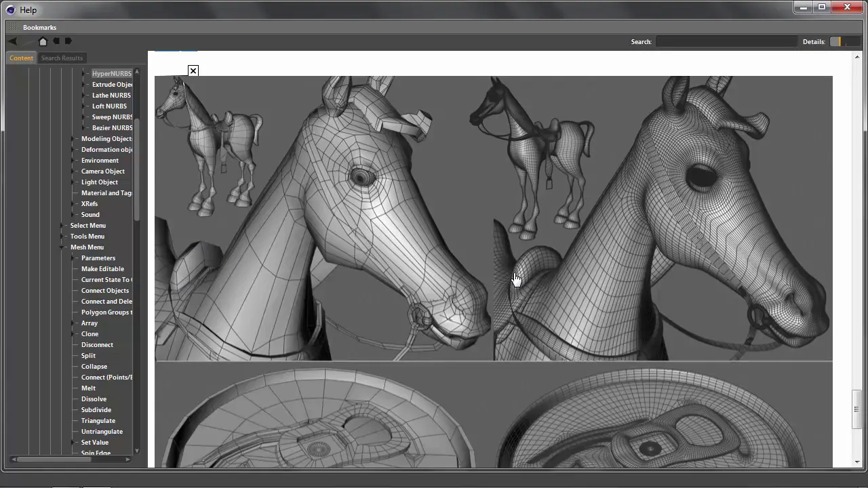Open the XRefs topic
This screenshot has width=868, height=488.
(90, 203)
